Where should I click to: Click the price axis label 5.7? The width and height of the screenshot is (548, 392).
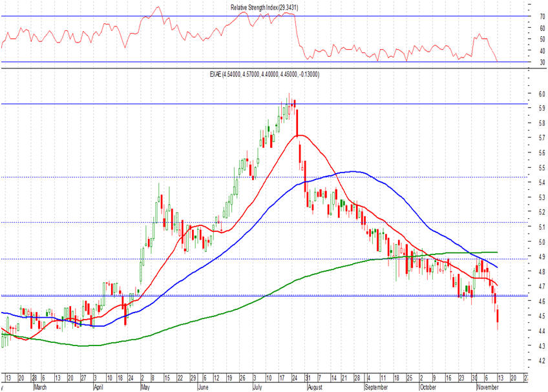[542, 138]
